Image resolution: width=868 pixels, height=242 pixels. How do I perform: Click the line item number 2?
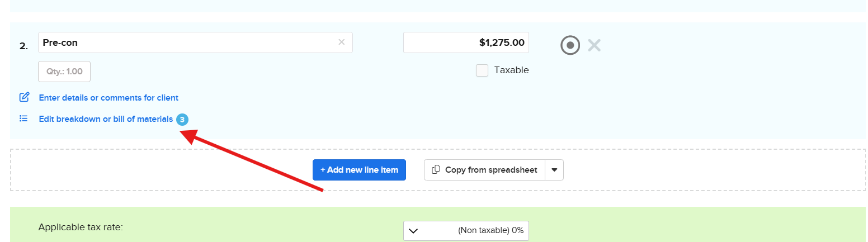point(23,46)
